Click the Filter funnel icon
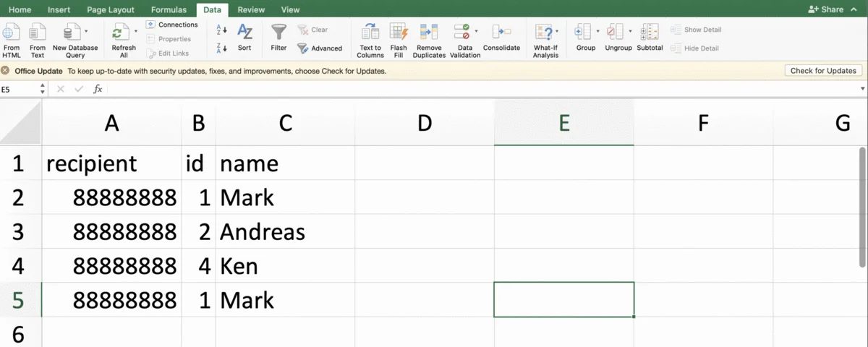The width and height of the screenshot is (868, 347). [x=278, y=33]
